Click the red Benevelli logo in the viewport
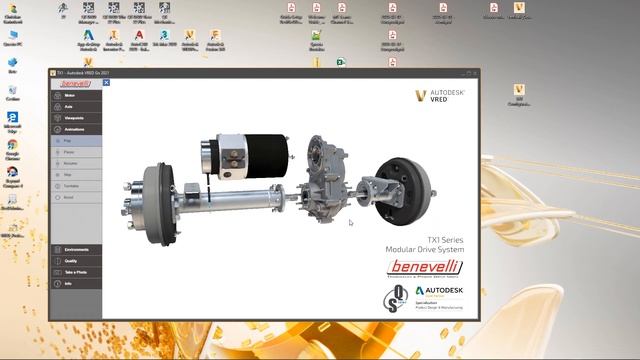This screenshot has height=360, width=640. [x=425, y=268]
